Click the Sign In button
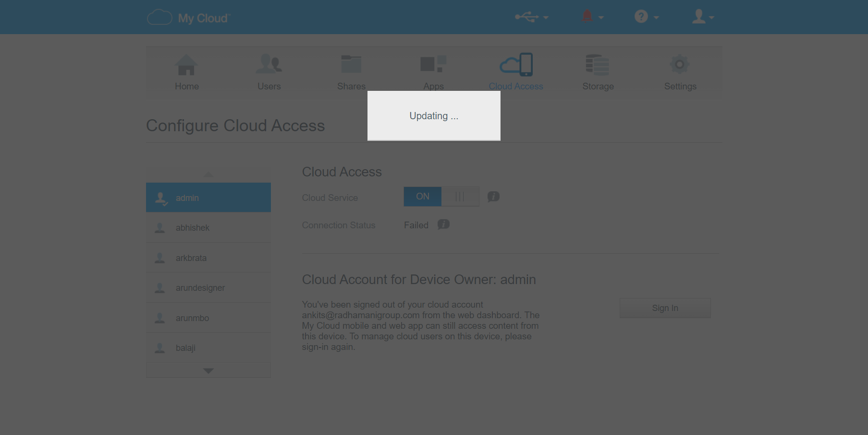This screenshot has width=868, height=435. (665, 308)
